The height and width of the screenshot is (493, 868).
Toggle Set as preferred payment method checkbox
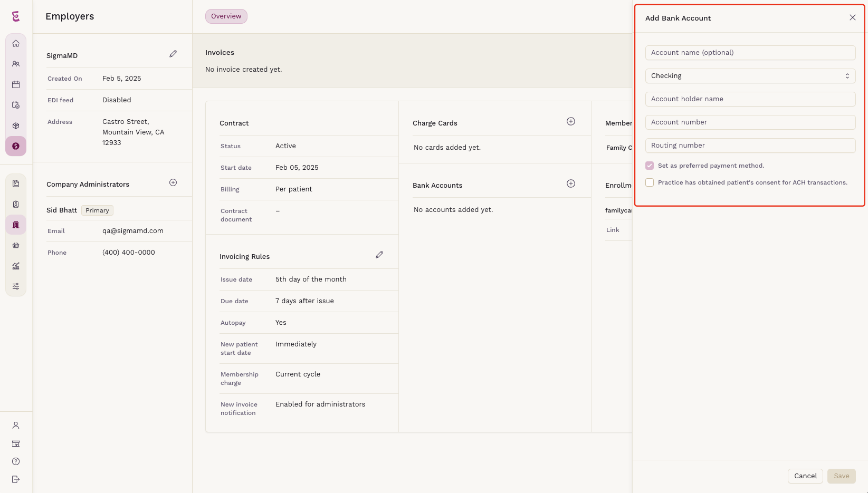coord(650,166)
